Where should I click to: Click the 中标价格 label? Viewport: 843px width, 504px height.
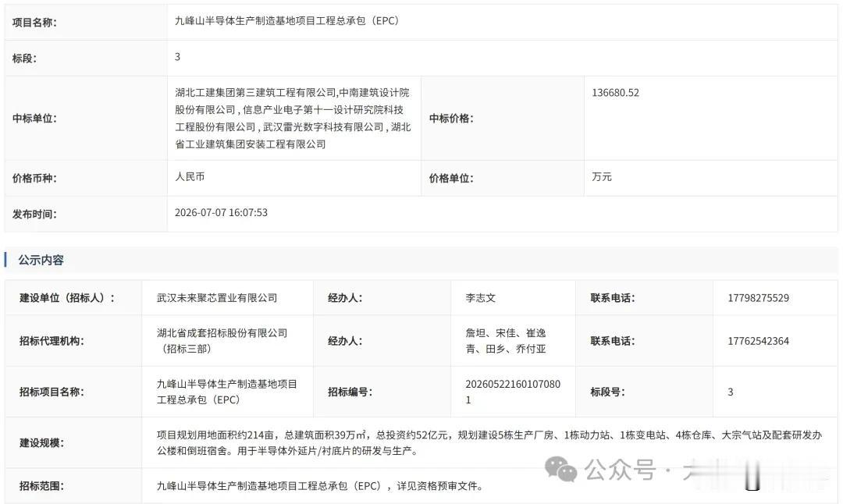[451, 119]
